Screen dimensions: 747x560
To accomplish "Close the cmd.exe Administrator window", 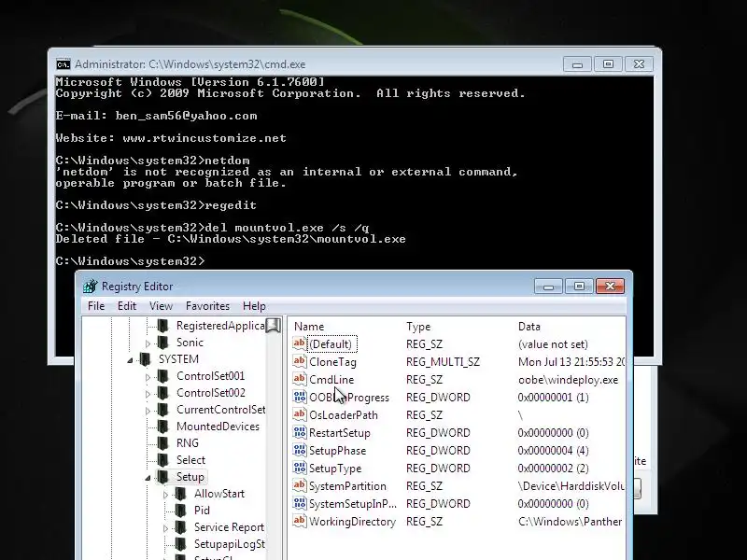I will click(x=639, y=64).
